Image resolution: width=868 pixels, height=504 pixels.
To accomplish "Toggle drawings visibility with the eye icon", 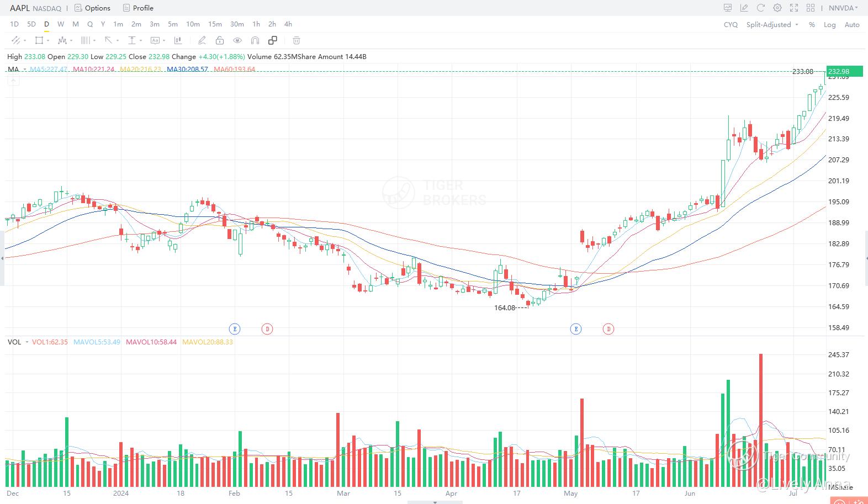I will [237, 40].
